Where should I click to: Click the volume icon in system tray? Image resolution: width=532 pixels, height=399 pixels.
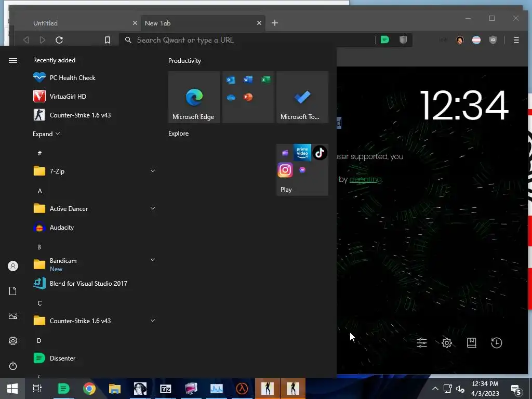(x=460, y=389)
